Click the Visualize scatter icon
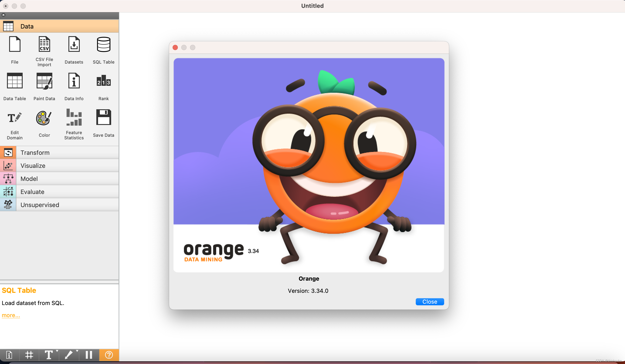The image size is (625, 364). tap(8, 165)
